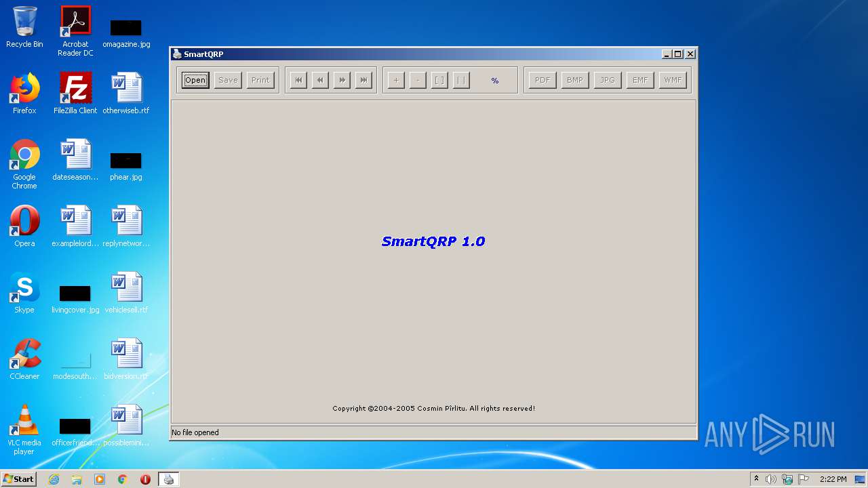The image size is (868, 488).
Task: Select VLC media player desktop icon
Action: [x=24, y=430]
